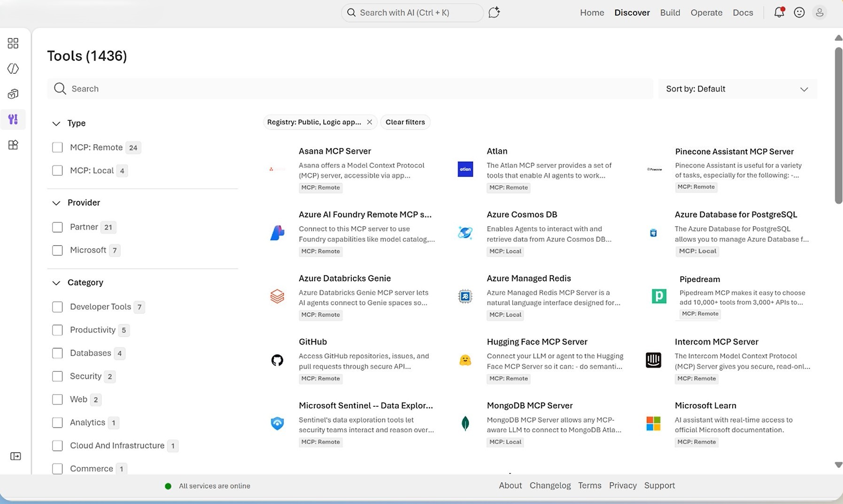
Task: Open the Terms footer link
Action: pos(590,486)
